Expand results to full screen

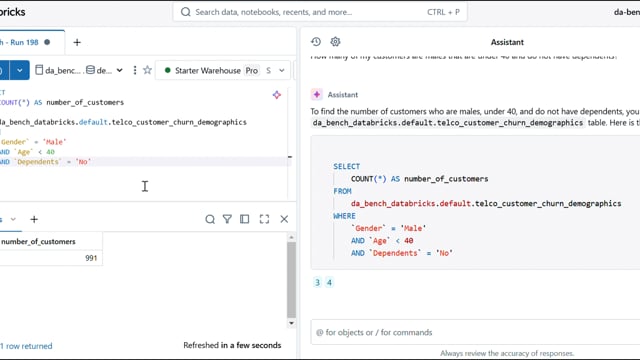pos(264,219)
